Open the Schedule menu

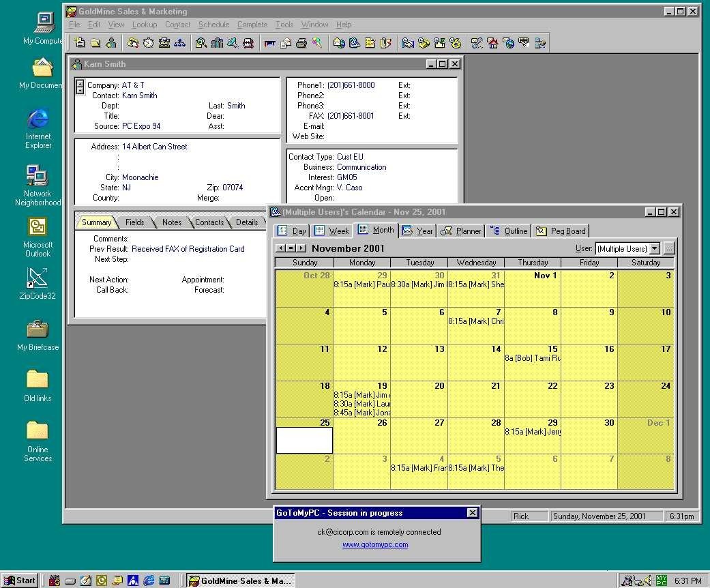(213, 25)
